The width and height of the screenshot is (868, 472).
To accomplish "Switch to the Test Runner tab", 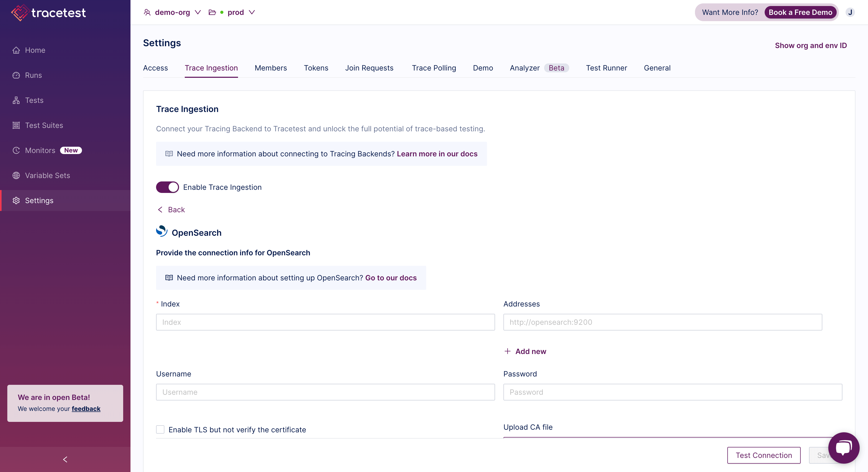I will 607,68.
